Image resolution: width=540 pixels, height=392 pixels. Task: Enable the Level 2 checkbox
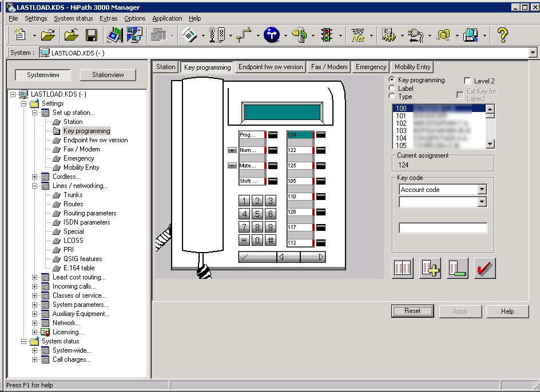pos(467,81)
